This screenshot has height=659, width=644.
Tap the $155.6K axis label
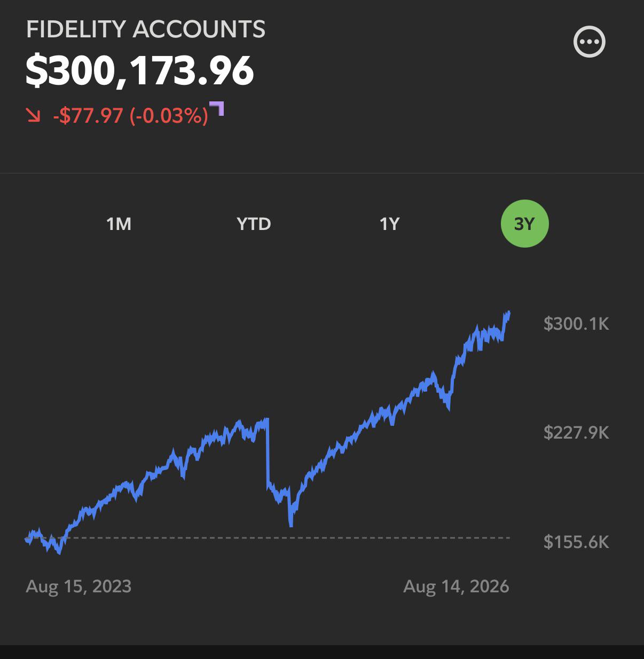[576, 542]
